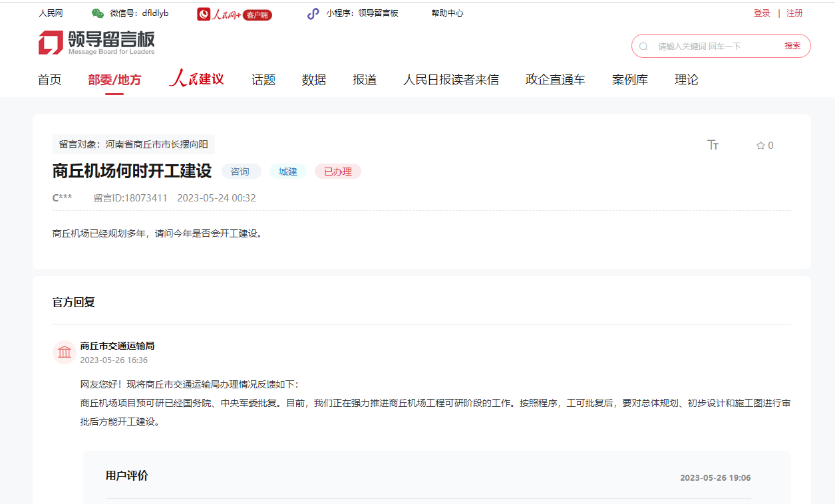Click the 商丘市交通运输局 replier name
The height and width of the screenshot is (504, 835).
pos(117,346)
